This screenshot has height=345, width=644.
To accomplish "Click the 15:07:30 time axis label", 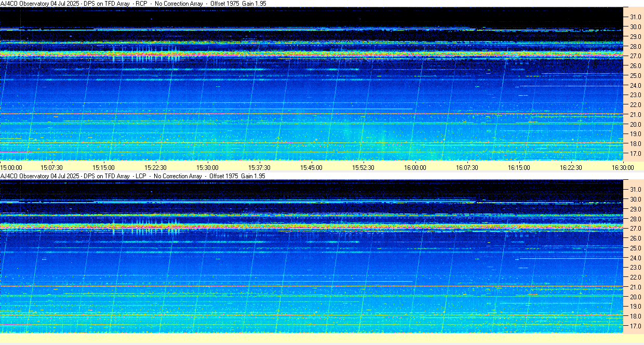I will pos(52,167).
